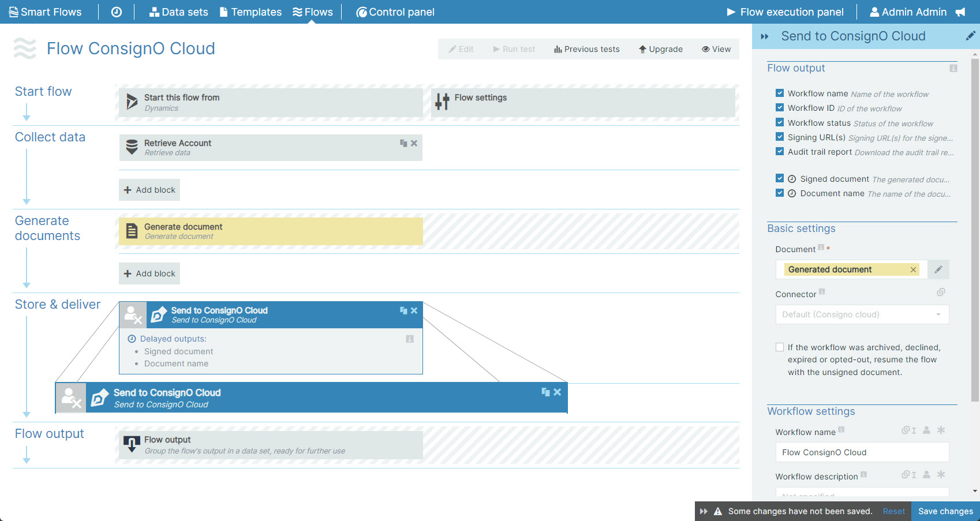Click Add block under Collect data
The height and width of the screenshot is (521, 980).
coord(149,190)
